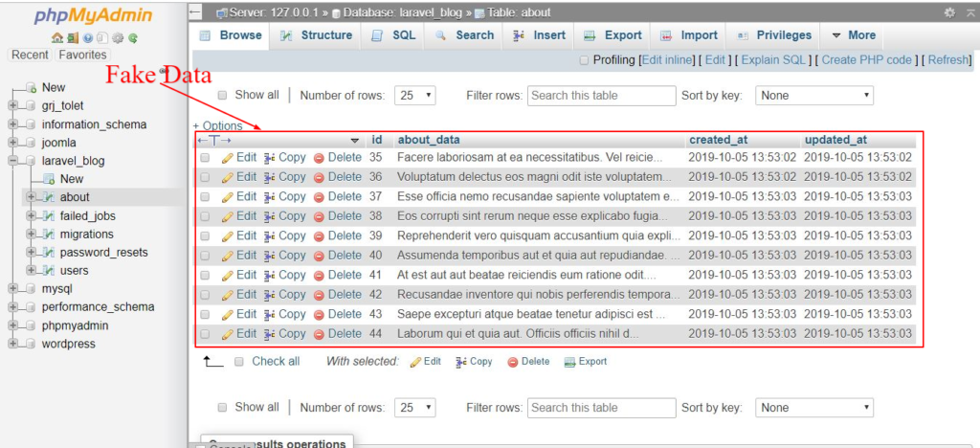Viewport: 980px width, 448px height.
Task: Select the migrations table in sidebar
Action: click(x=86, y=235)
